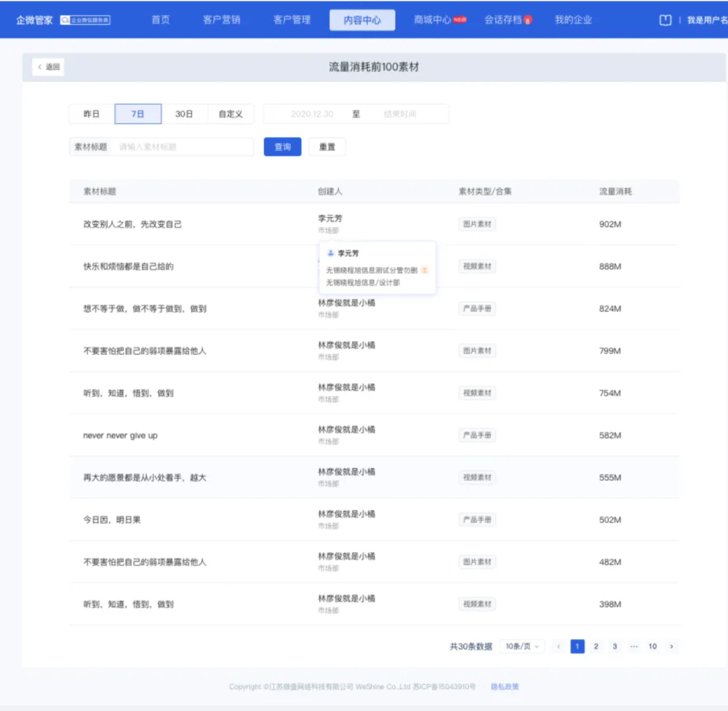Click the title 改变别人之前，先改变自己
This screenshot has height=711, width=728.
pyautogui.click(x=132, y=224)
